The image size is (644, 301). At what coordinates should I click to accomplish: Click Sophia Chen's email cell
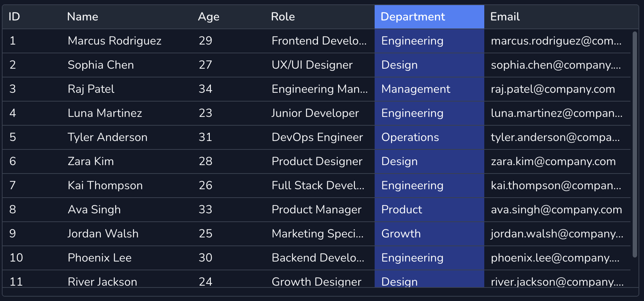pos(556,65)
